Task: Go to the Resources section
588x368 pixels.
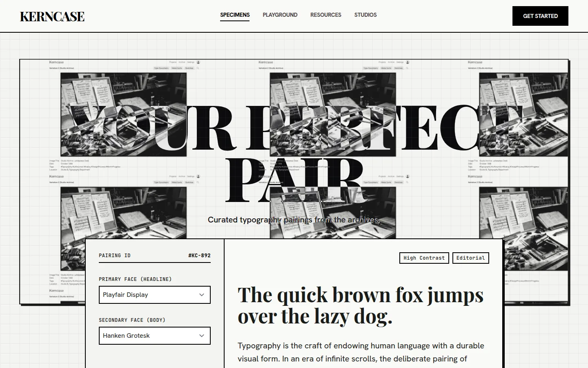Action: click(x=326, y=15)
